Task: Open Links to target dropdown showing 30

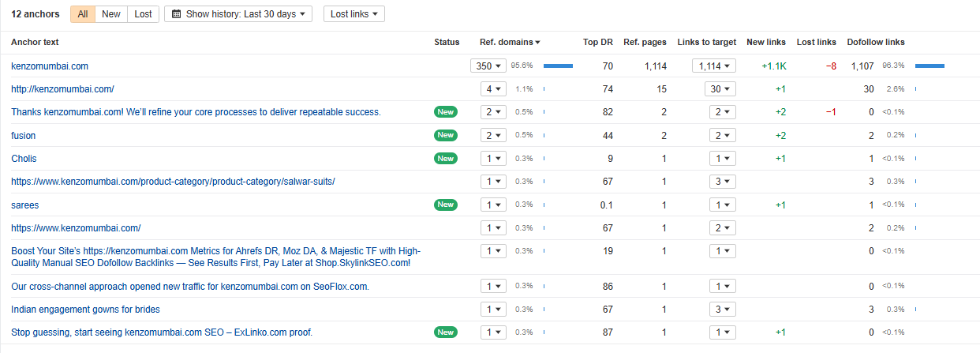Action: point(720,89)
